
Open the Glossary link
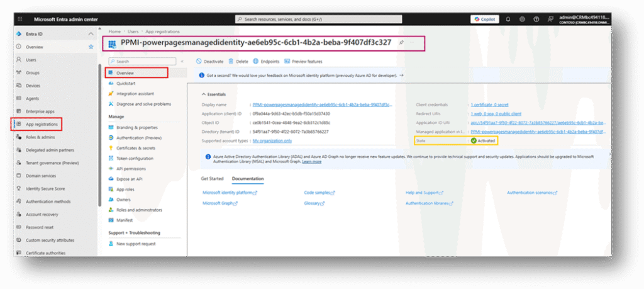tap(314, 203)
